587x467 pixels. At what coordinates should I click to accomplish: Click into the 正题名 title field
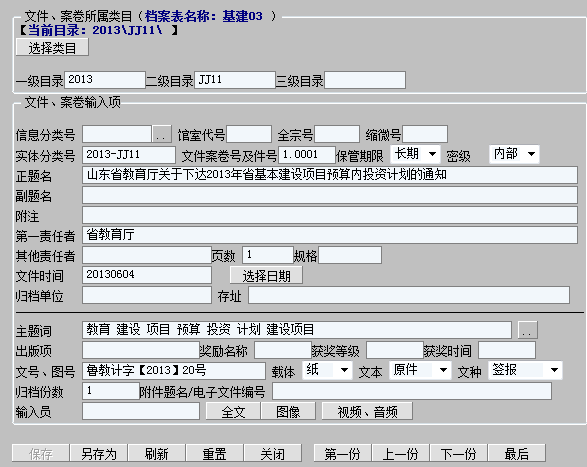330,175
